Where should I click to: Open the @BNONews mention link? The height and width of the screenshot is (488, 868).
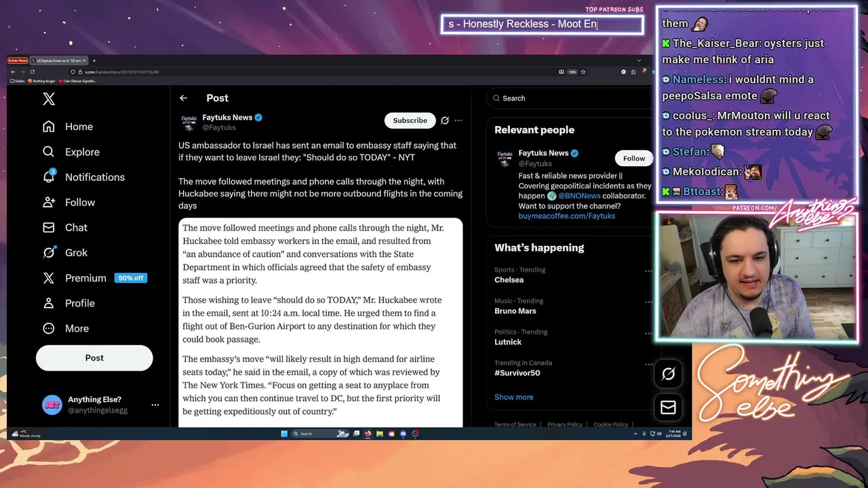click(x=579, y=196)
